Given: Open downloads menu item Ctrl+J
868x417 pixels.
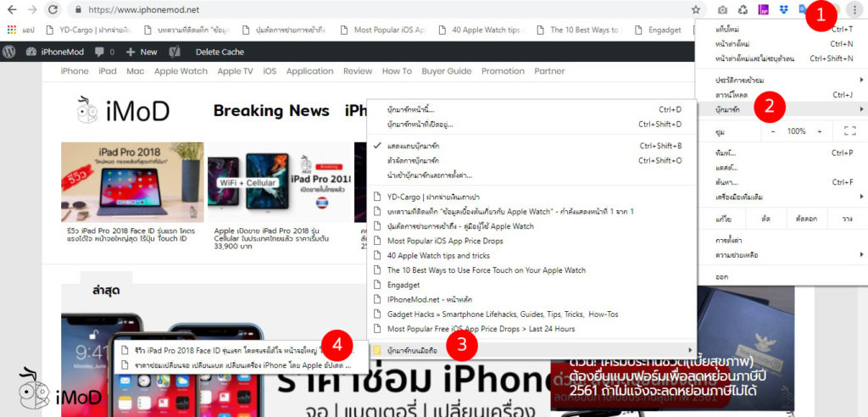Looking at the screenshot, I should point(782,95).
